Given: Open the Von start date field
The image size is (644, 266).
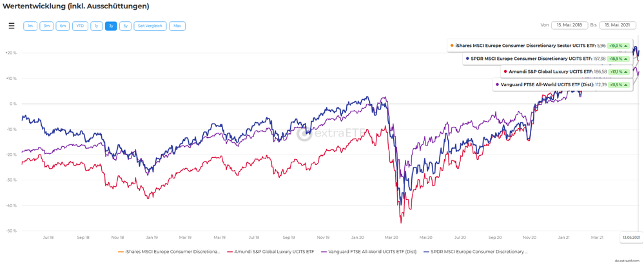Looking at the screenshot, I should 569,25.
